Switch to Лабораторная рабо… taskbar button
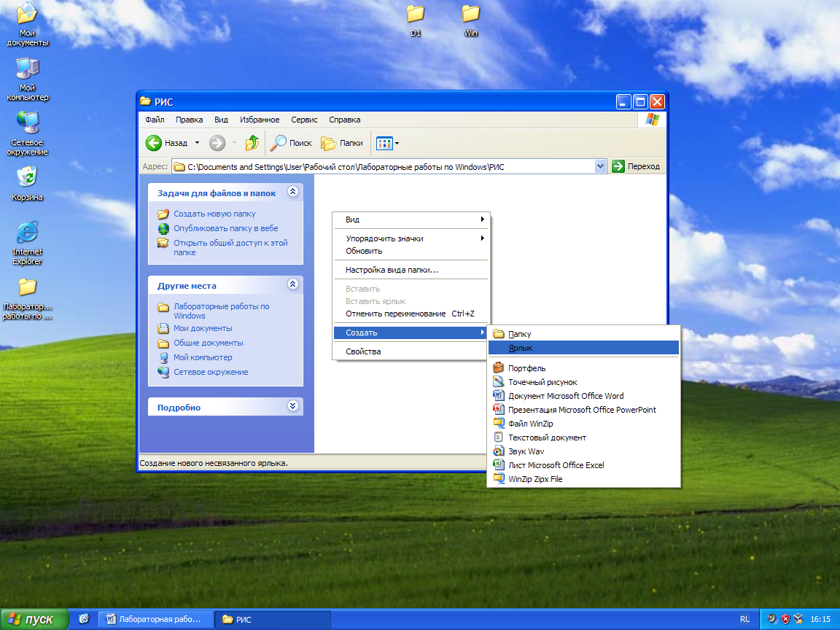The image size is (840, 630). tap(155, 619)
